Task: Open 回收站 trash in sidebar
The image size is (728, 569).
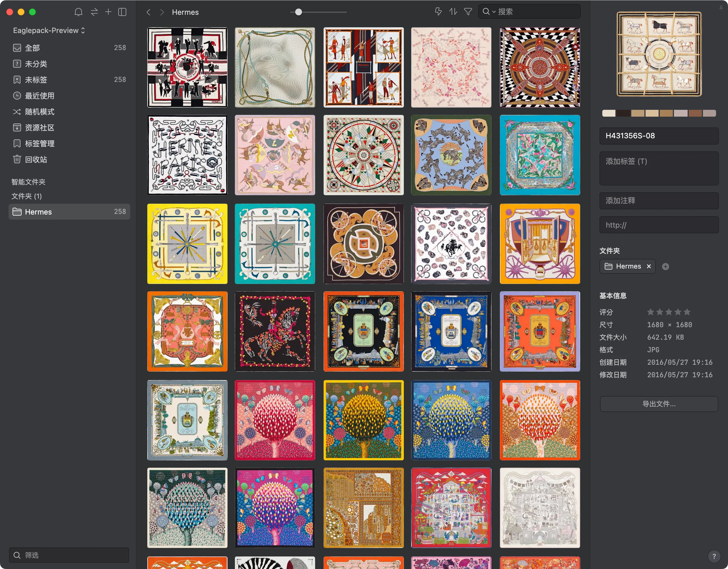Action: [x=69, y=159]
